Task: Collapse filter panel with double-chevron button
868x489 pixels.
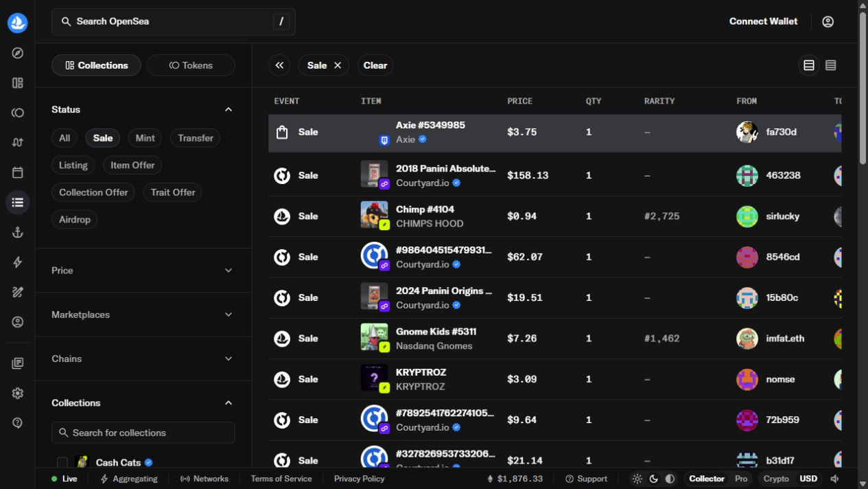Action: (x=279, y=65)
